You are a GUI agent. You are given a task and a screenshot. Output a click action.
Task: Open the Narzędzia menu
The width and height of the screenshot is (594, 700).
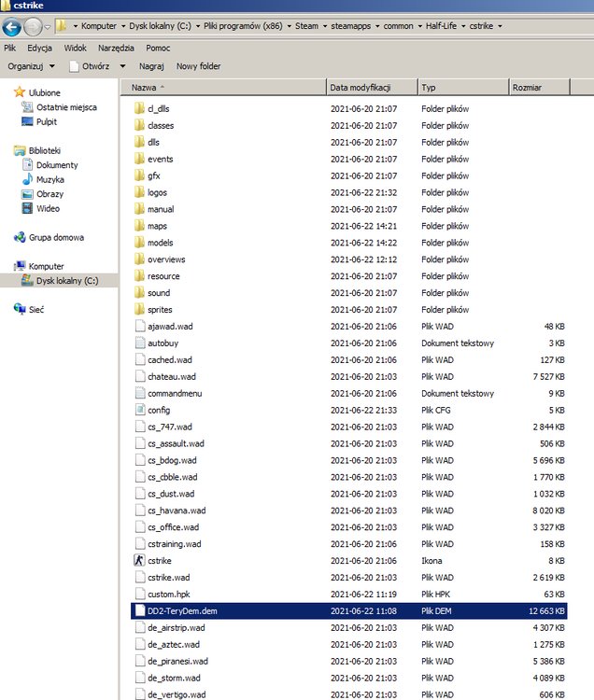[x=116, y=48]
